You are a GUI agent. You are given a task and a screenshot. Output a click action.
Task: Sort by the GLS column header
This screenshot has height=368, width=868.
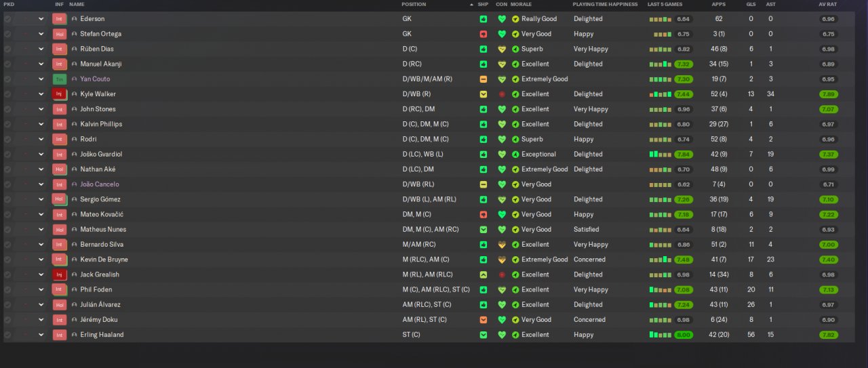pos(751,4)
